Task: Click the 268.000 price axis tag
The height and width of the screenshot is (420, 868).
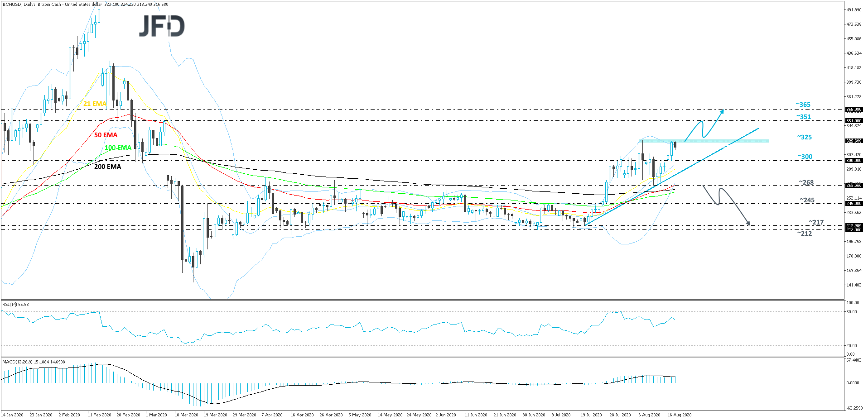Action: [x=854, y=185]
